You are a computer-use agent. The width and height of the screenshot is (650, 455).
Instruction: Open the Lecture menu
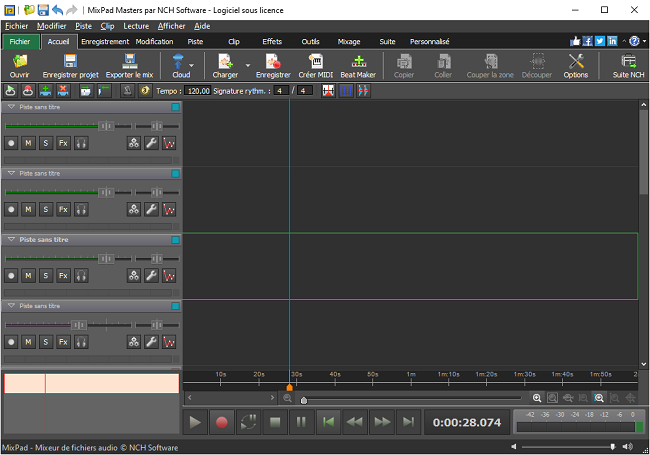136,26
